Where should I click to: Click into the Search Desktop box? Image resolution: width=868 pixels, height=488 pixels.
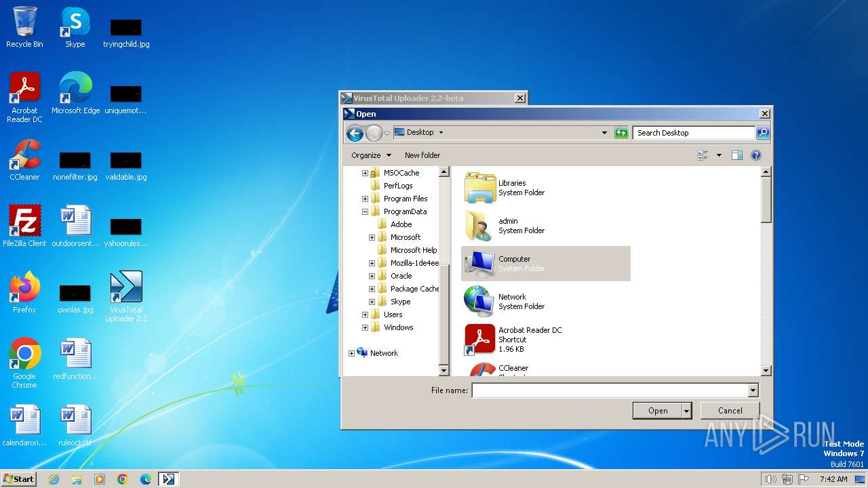tap(694, 133)
